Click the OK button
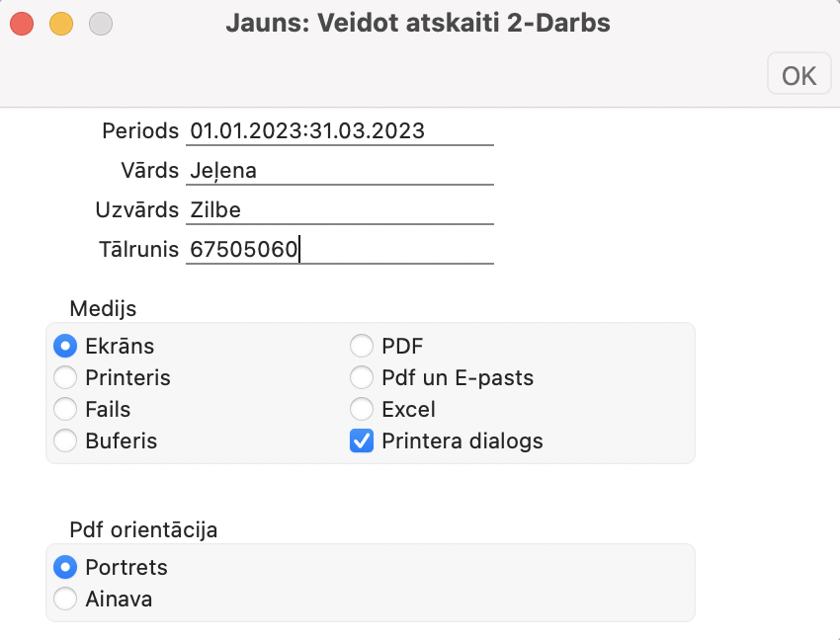 (x=798, y=75)
